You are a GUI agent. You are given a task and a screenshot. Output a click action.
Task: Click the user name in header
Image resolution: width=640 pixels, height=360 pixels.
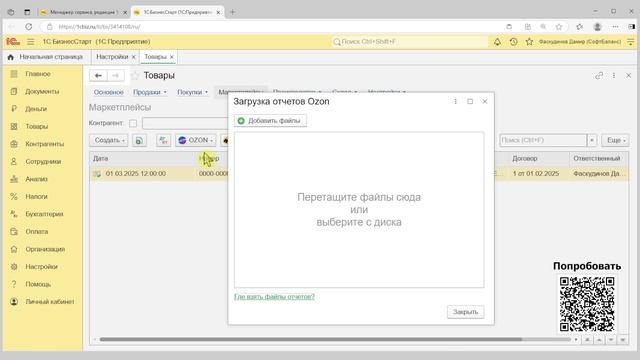click(580, 42)
